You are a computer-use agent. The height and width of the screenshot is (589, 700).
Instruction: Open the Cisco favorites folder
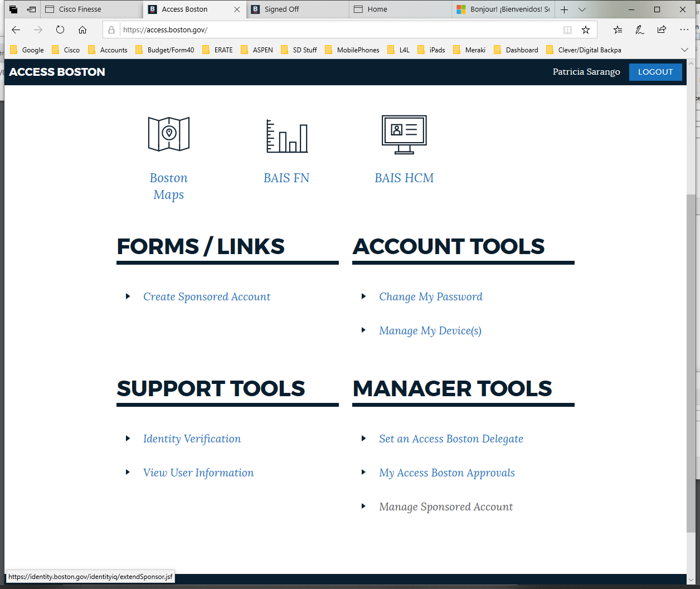[65, 50]
